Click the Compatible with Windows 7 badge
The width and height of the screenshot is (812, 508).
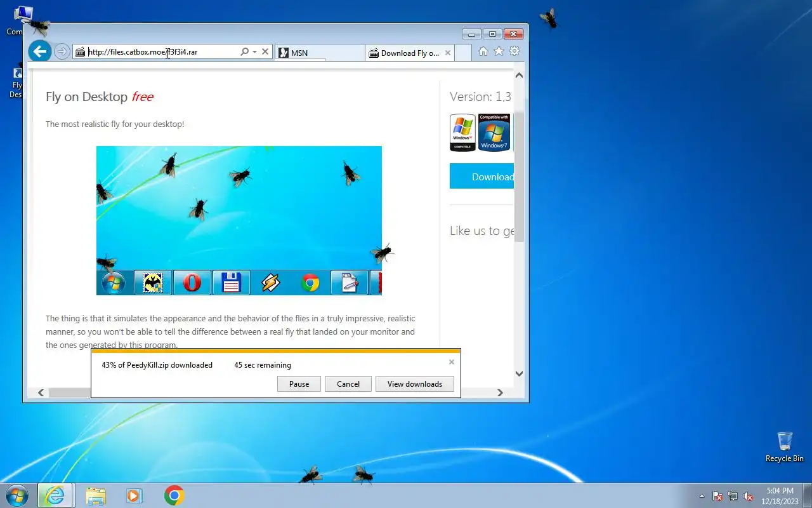[x=494, y=133]
